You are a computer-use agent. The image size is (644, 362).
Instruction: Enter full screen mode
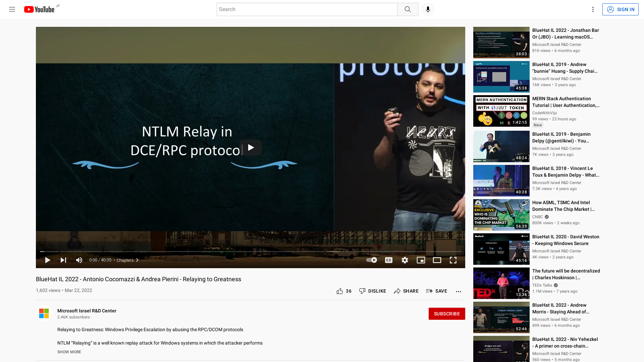pyautogui.click(x=453, y=260)
